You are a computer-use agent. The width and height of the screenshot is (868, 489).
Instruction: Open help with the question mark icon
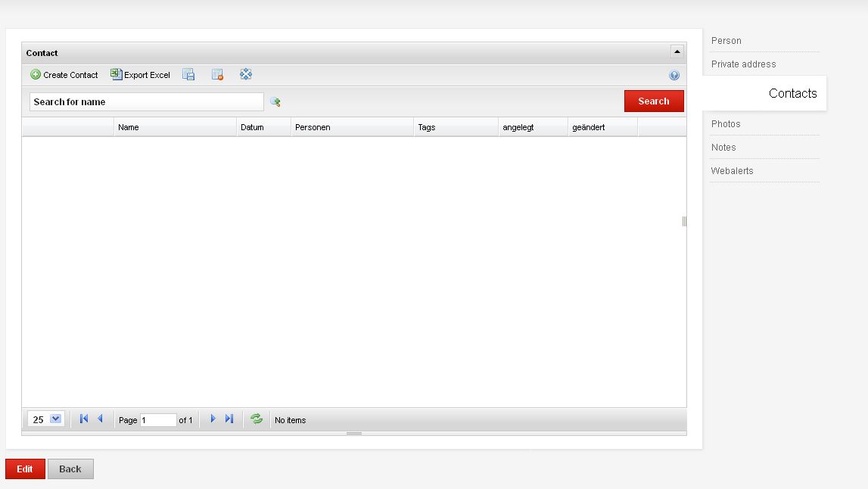(x=674, y=76)
